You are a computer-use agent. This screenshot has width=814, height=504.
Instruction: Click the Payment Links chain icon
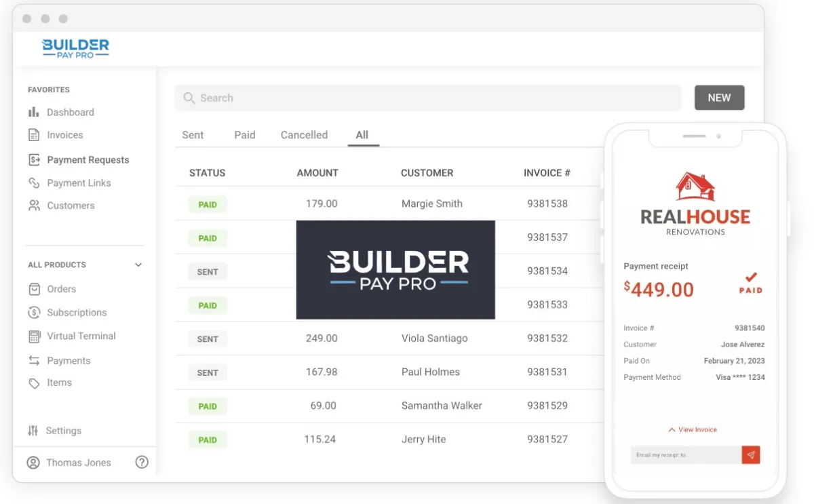pos(34,183)
